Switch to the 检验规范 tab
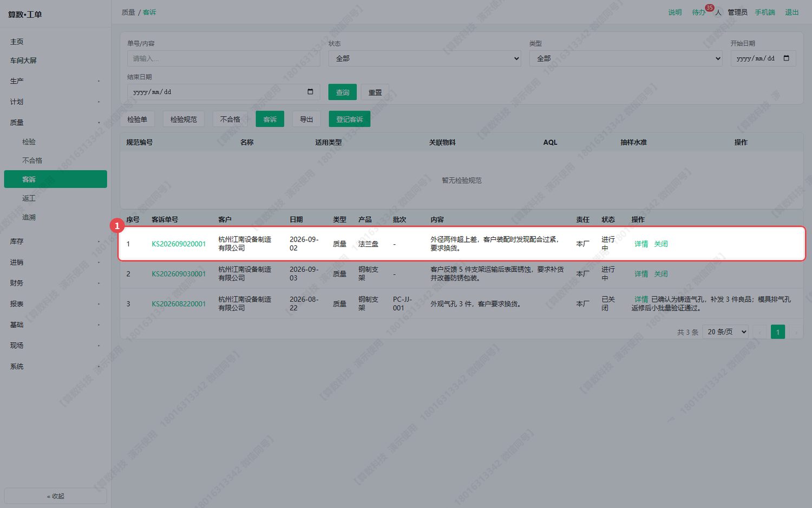Image resolution: width=812 pixels, height=508 pixels. pyautogui.click(x=184, y=119)
